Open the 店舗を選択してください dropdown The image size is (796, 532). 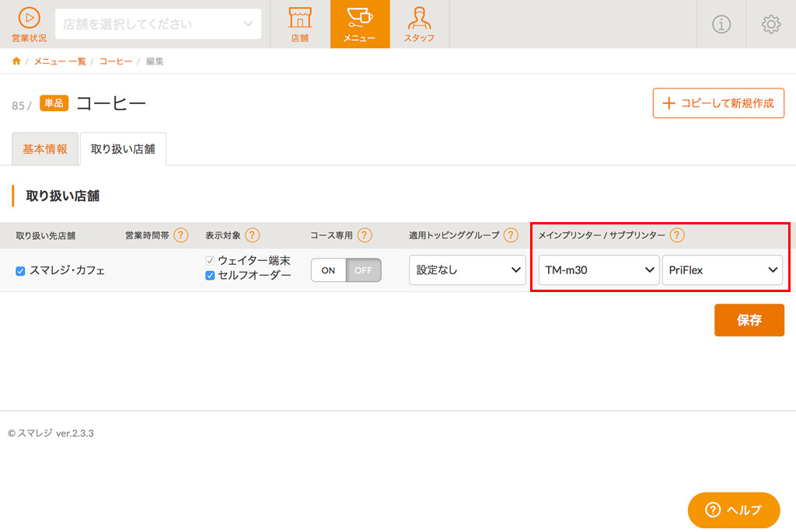click(x=158, y=24)
